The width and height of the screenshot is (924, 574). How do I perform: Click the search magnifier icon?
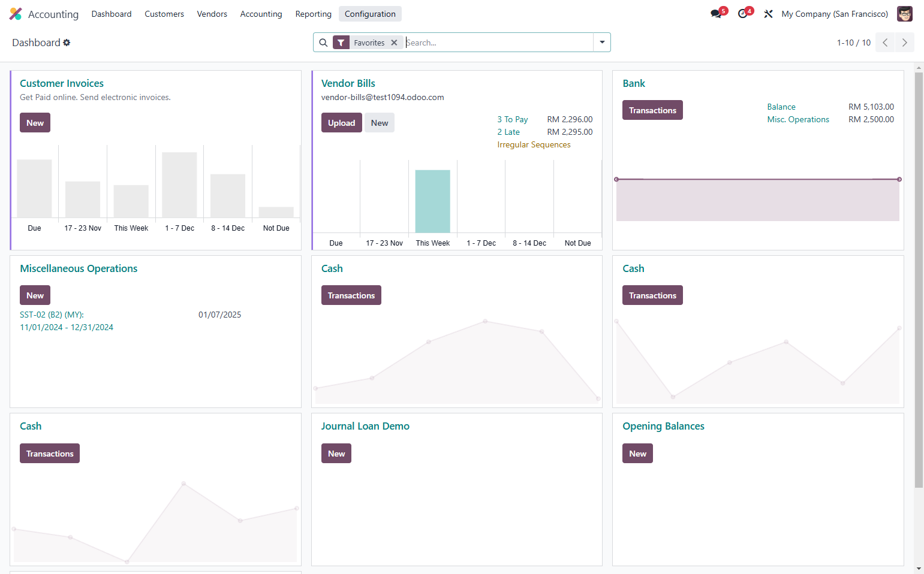(x=323, y=43)
